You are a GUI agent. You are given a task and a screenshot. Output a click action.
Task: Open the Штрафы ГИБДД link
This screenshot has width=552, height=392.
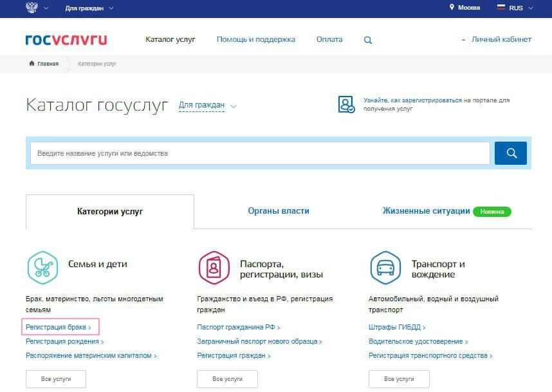pos(397,327)
